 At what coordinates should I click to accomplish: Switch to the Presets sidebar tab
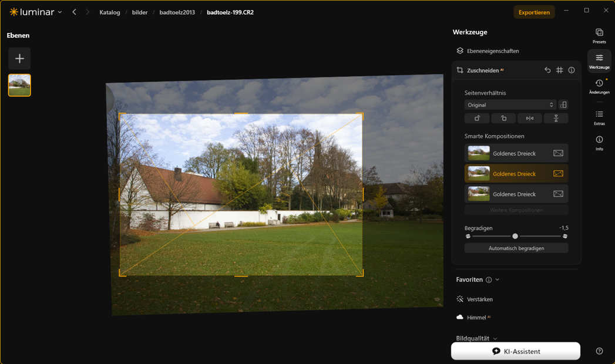tap(599, 36)
